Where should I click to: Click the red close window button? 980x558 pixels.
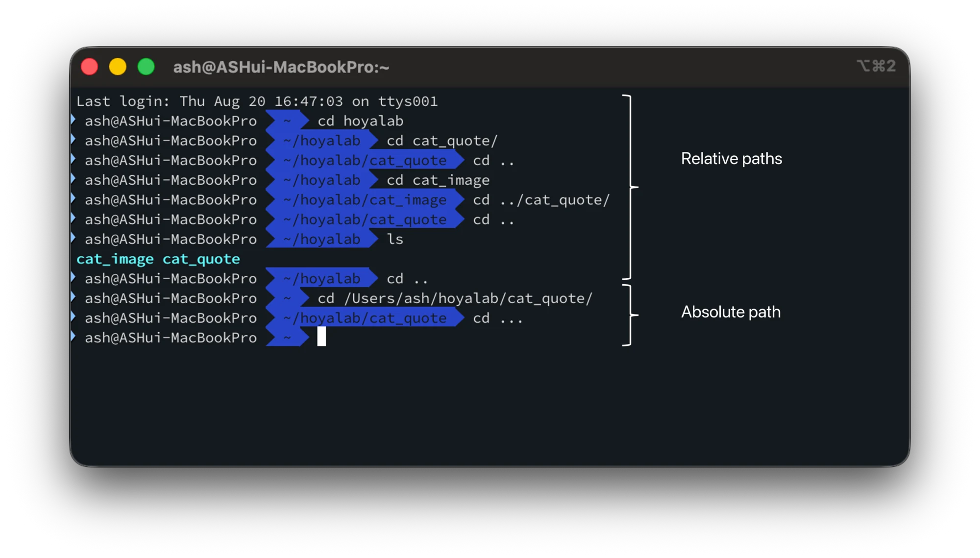pyautogui.click(x=89, y=67)
